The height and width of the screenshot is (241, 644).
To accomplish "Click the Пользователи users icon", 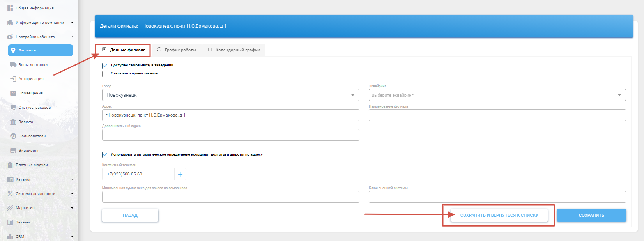I will pyautogui.click(x=13, y=136).
